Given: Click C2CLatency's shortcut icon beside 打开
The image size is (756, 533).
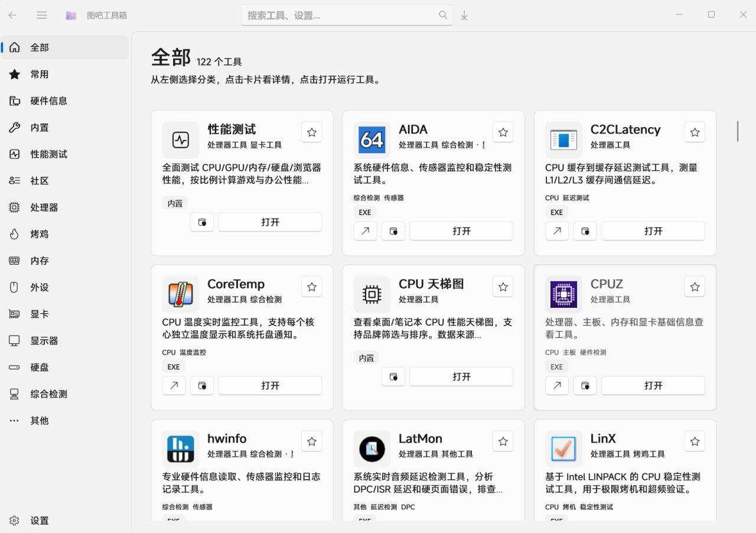Looking at the screenshot, I should coord(585,231).
